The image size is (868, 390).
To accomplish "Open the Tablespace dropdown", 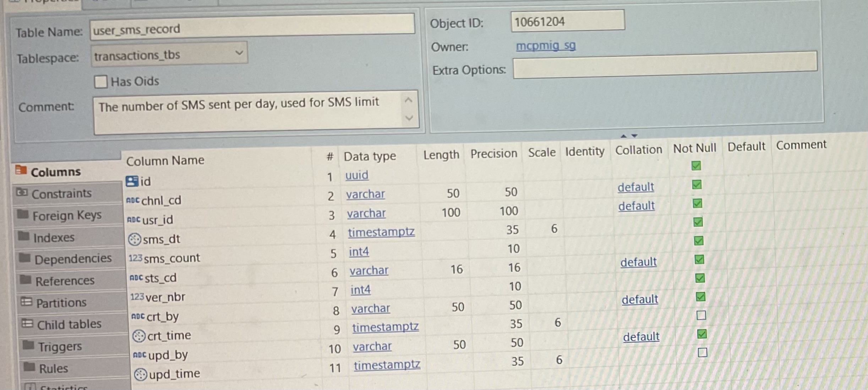I will pos(239,53).
